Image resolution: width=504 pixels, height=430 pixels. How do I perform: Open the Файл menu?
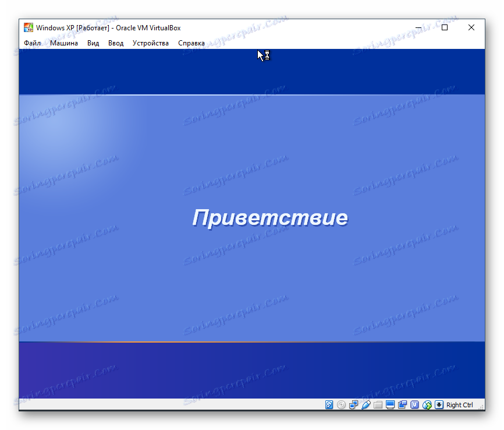(x=32, y=43)
